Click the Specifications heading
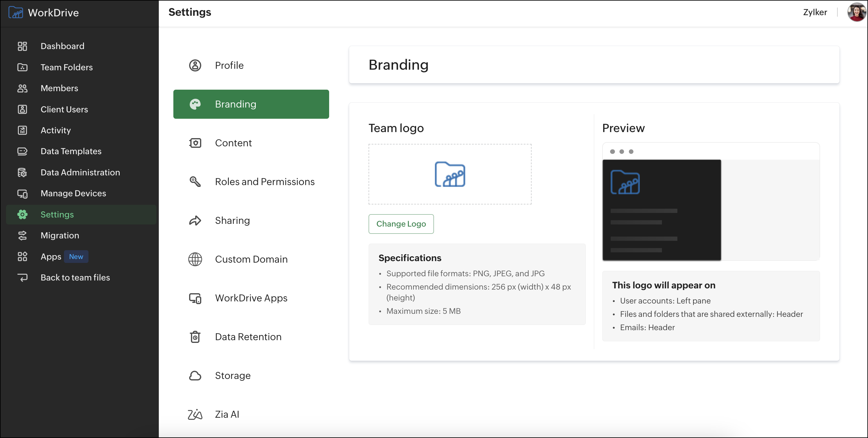 click(410, 258)
